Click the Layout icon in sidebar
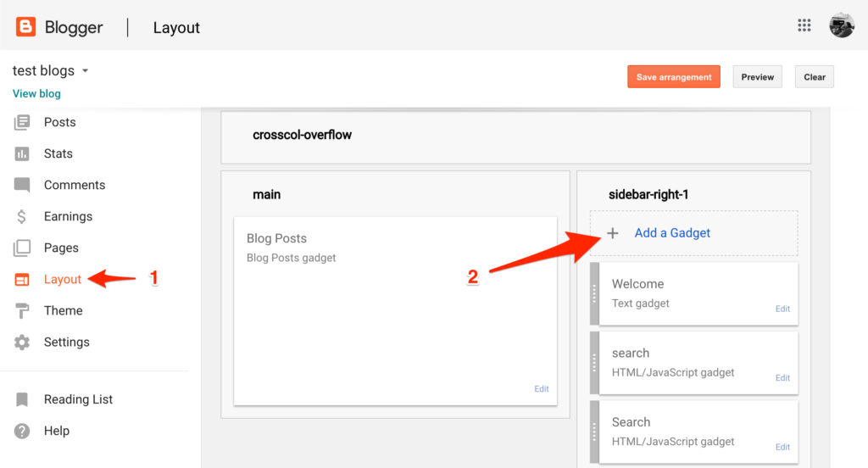This screenshot has height=468, width=868. pos(21,279)
